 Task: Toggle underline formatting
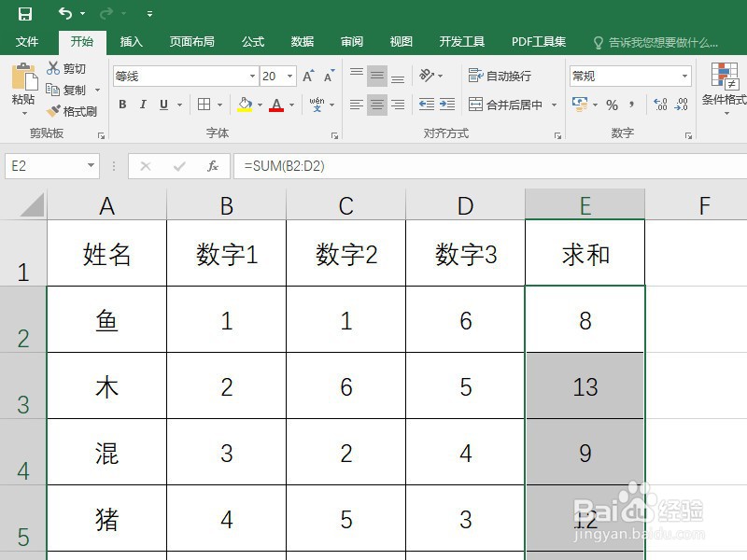click(x=162, y=103)
